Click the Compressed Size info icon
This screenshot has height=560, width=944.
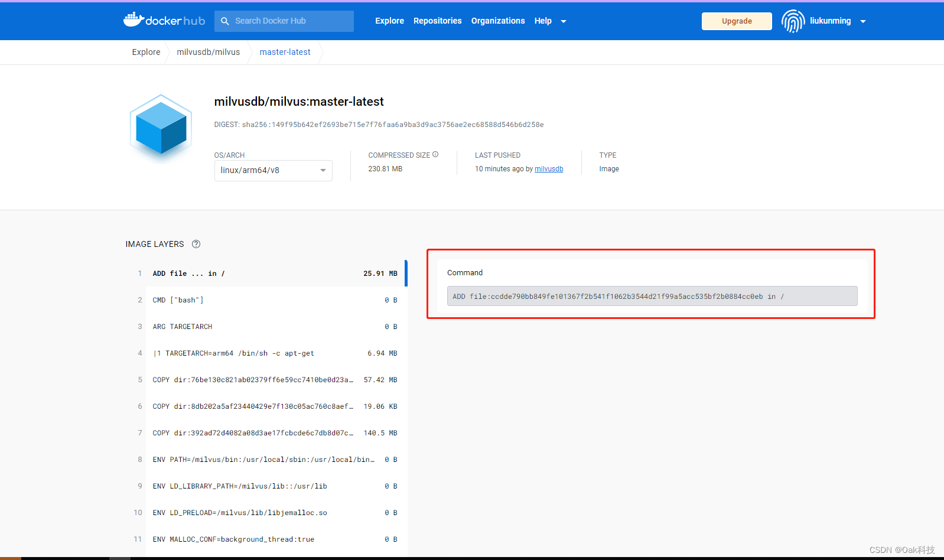pos(435,155)
